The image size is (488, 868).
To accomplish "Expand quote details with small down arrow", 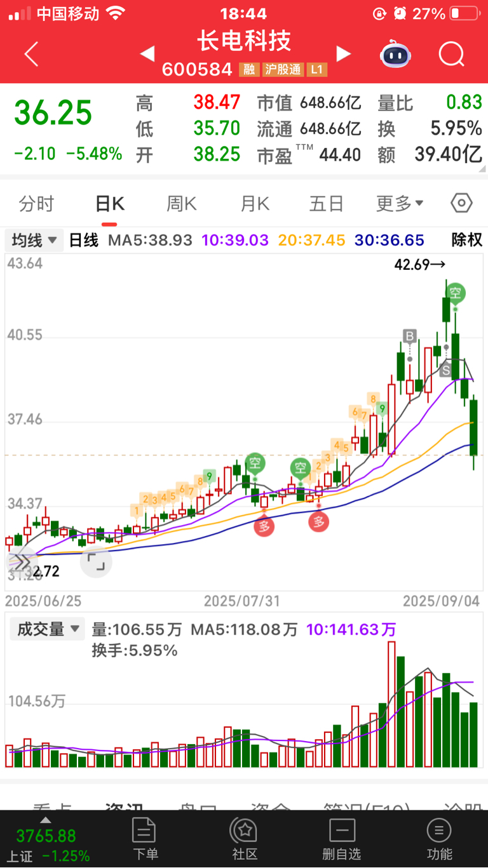I will click(481, 170).
